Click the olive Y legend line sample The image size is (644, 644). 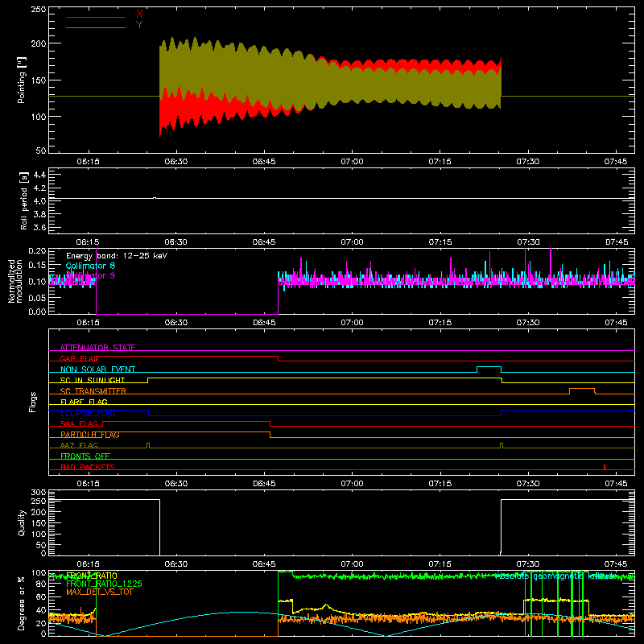96,28
